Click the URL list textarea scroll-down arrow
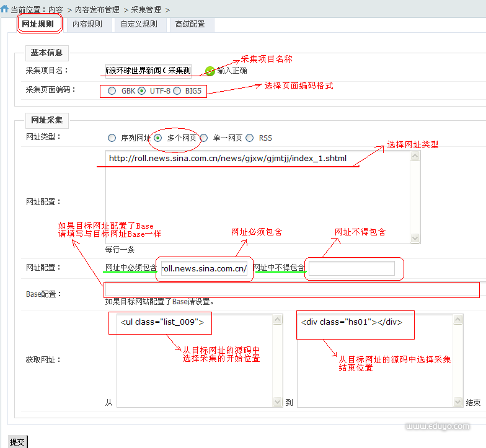The width and height of the screenshot is (486, 448). point(415,239)
